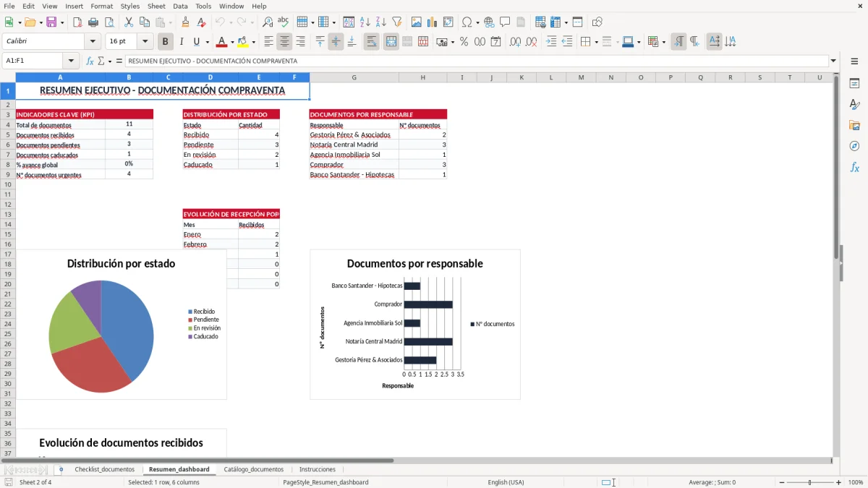Image resolution: width=868 pixels, height=488 pixels.
Task: Open background color dropdown arrow
Action: pyautogui.click(x=253, y=42)
